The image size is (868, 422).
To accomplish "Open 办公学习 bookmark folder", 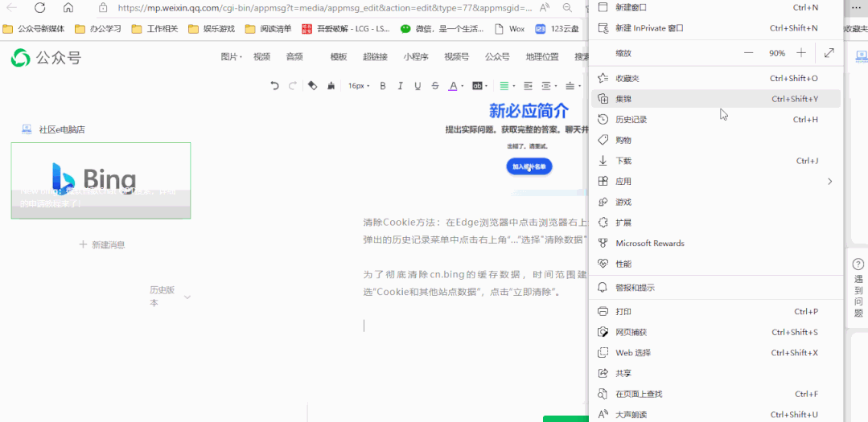I will point(98,29).
